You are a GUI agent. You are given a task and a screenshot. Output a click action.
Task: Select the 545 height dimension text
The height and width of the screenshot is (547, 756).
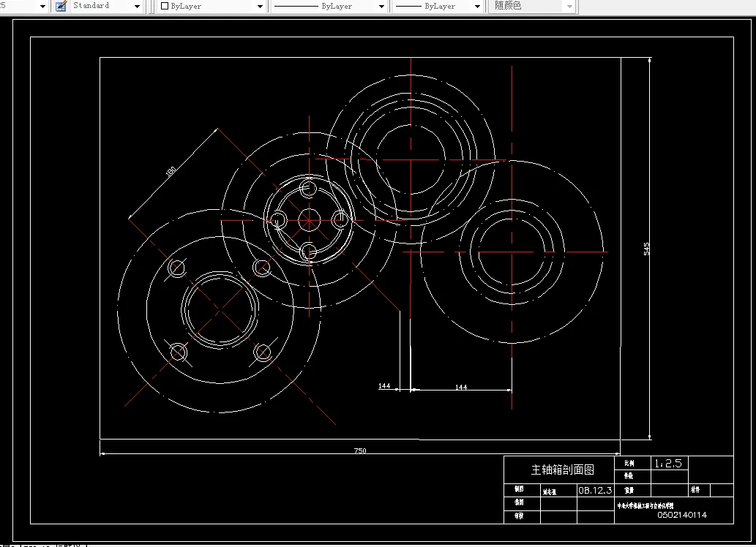(x=646, y=249)
